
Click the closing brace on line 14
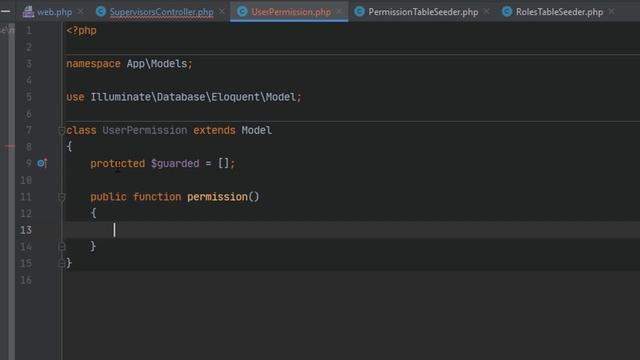pos(93,246)
